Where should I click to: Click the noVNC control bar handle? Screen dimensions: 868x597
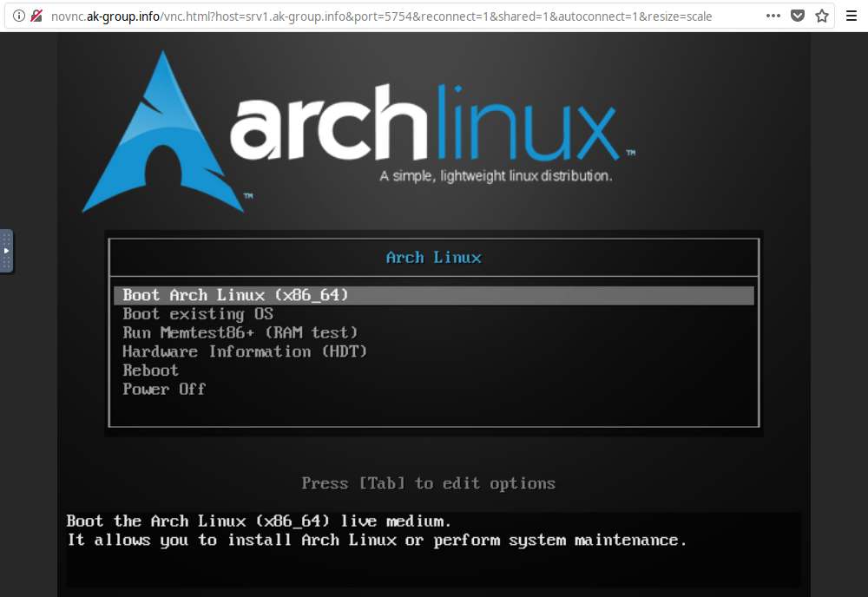point(7,251)
